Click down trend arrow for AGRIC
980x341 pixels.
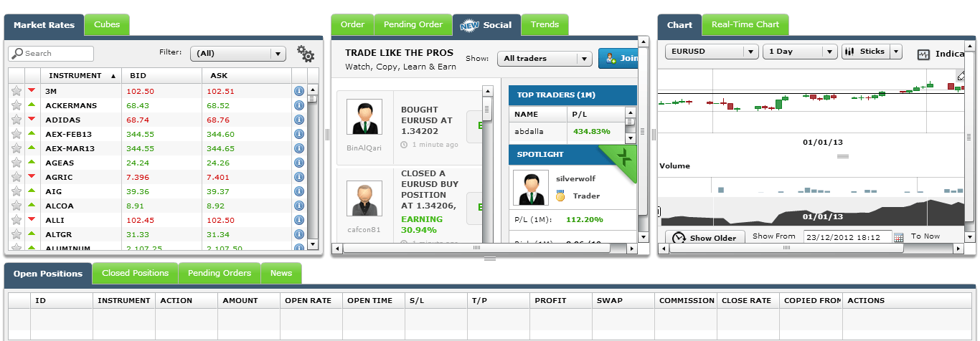click(x=32, y=176)
